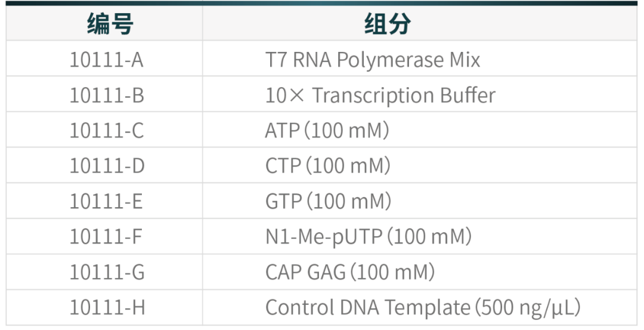Click the 10111-B code cell
Screen dimensions: 644x330
click(104, 94)
